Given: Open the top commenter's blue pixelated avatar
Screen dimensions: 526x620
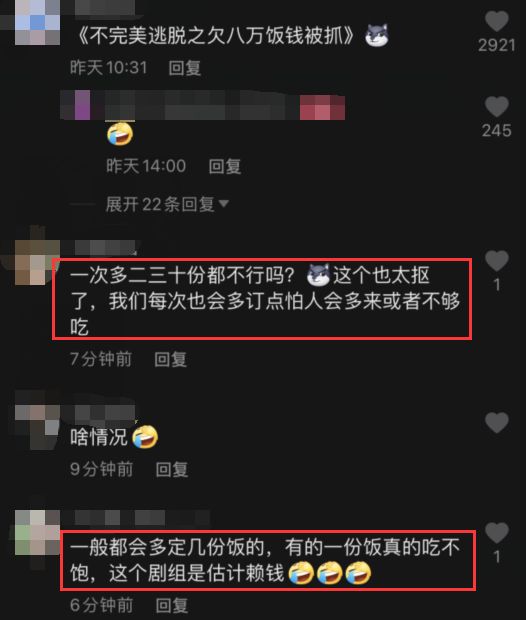Looking at the screenshot, I should tap(38, 22).
